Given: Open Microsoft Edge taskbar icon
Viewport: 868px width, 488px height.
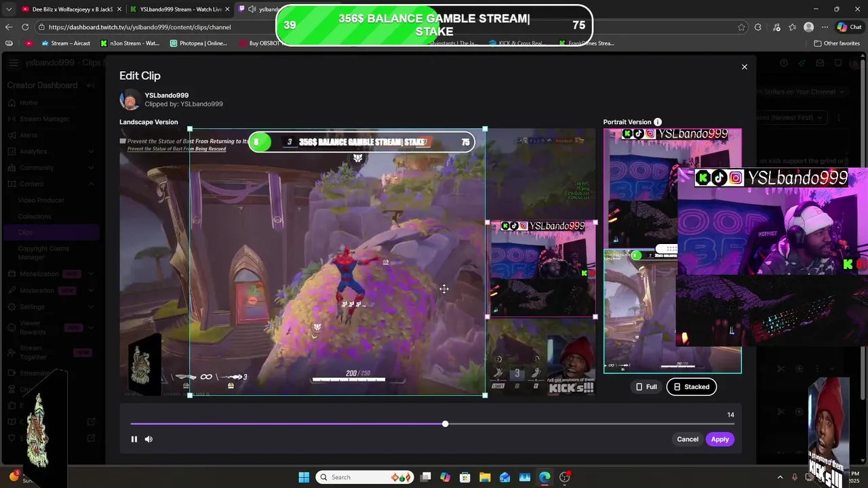Looking at the screenshot, I should tap(545, 477).
